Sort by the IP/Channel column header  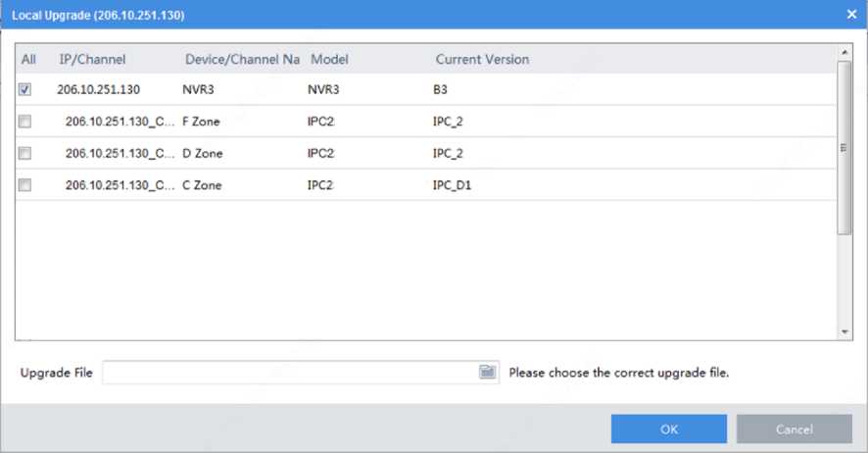(x=92, y=59)
